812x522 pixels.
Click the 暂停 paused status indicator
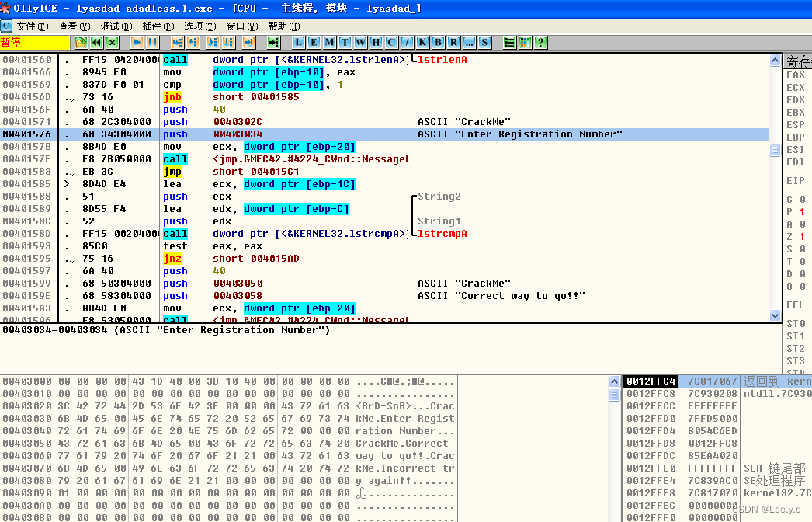(x=35, y=43)
